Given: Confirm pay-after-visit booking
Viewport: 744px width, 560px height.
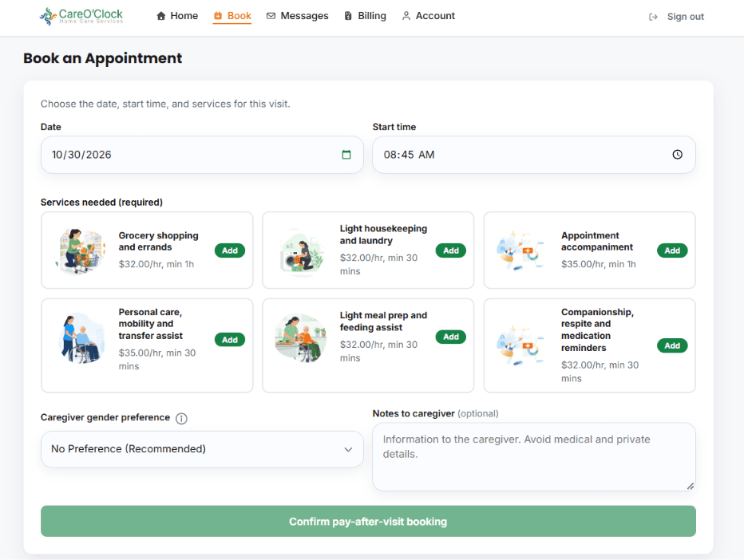Looking at the screenshot, I should [368, 521].
